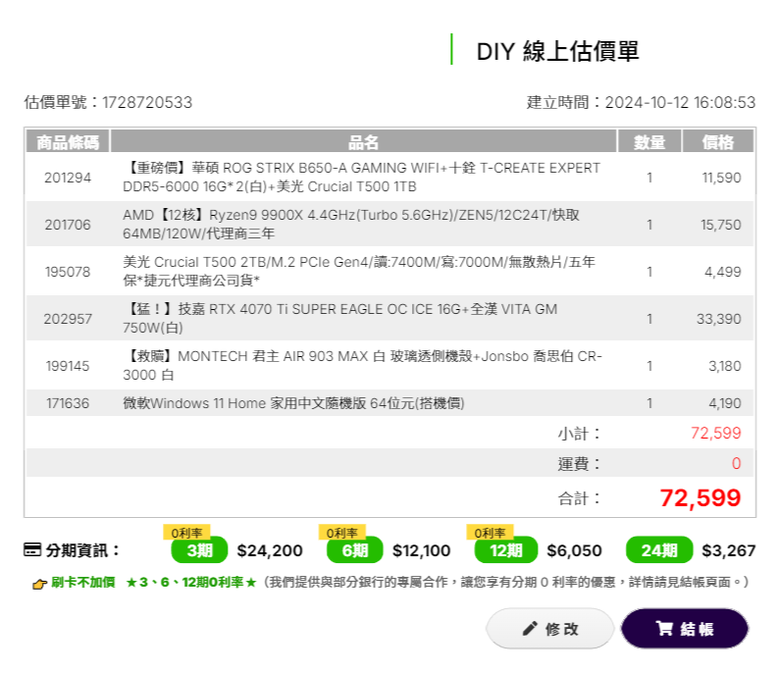Click the 價格 column header
This screenshot has width=780, height=673.
coord(718,142)
